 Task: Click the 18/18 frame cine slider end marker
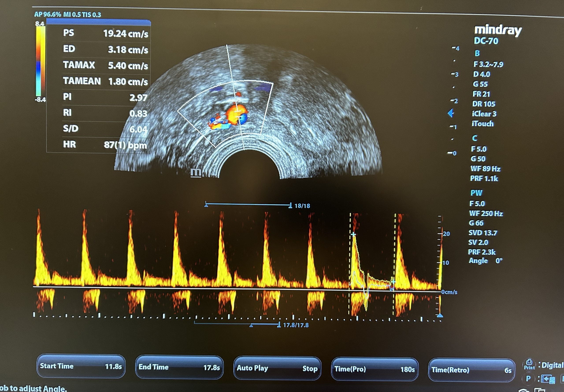coord(290,205)
